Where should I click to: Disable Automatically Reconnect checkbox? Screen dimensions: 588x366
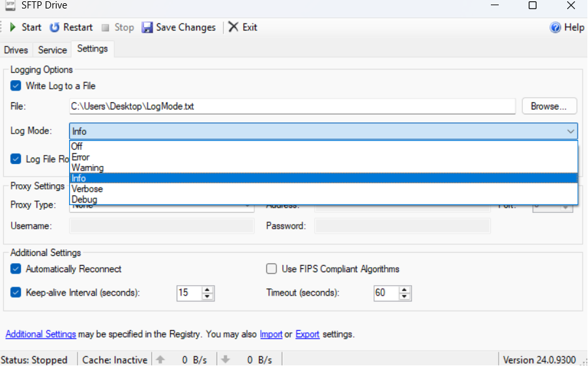[16, 269]
